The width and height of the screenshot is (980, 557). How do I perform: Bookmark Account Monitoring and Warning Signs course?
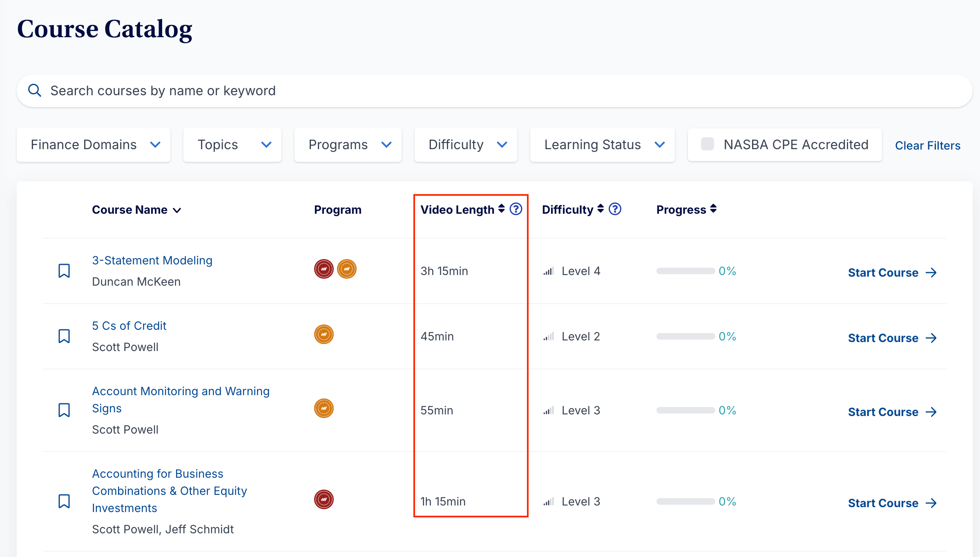(64, 410)
